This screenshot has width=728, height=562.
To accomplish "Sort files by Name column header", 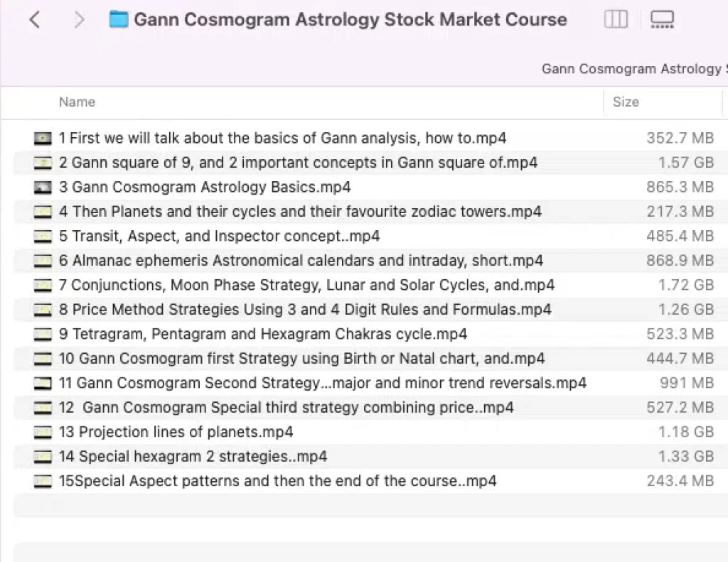I will [x=77, y=102].
